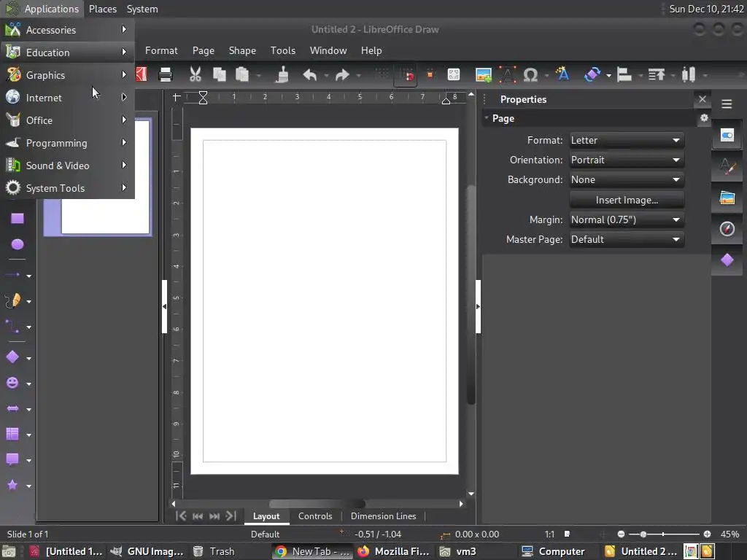This screenshot has height=560, width=747.
Task: Expand Stars and Banners tool dropdown arrow
Action: point(28,486)
